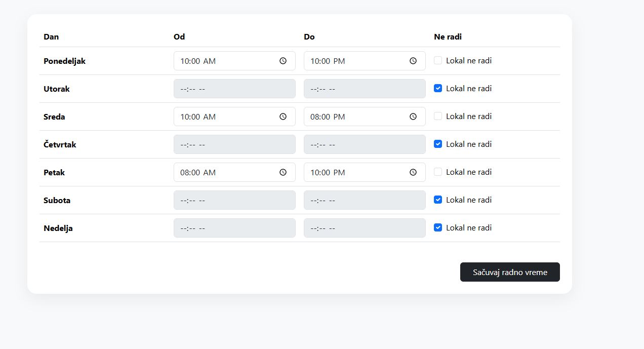Click the Petak 10:00 PM closing time field
This screenshot has width=644, height=349.
click(x=365, y=172)
